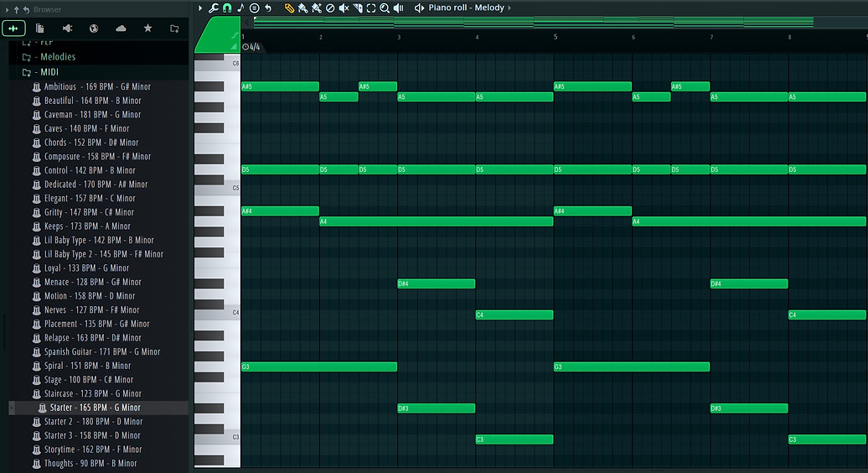Click the Browser back arrow
The height and width of the screenshot is (473, 868).
click(26, 9)
